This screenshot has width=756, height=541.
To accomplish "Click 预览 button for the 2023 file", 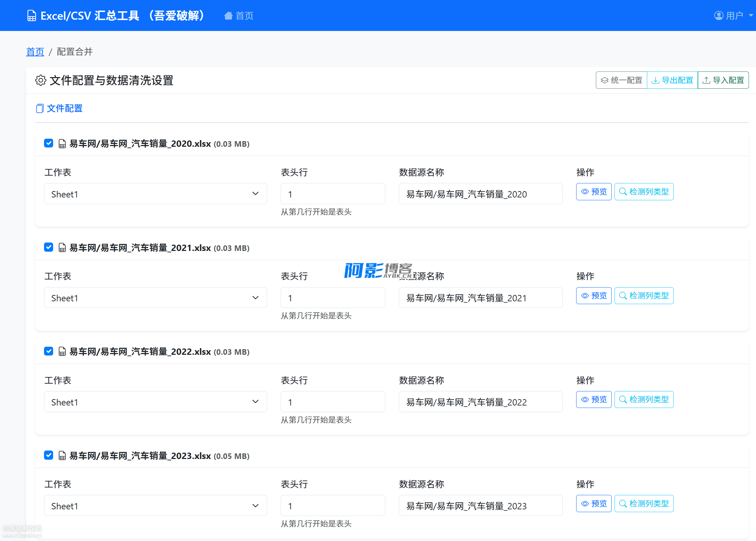I will (x=594, y=504).
